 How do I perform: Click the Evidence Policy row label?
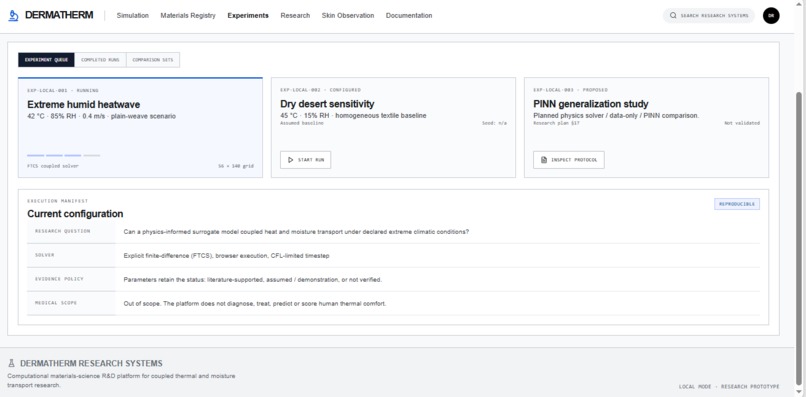[59, 279]
